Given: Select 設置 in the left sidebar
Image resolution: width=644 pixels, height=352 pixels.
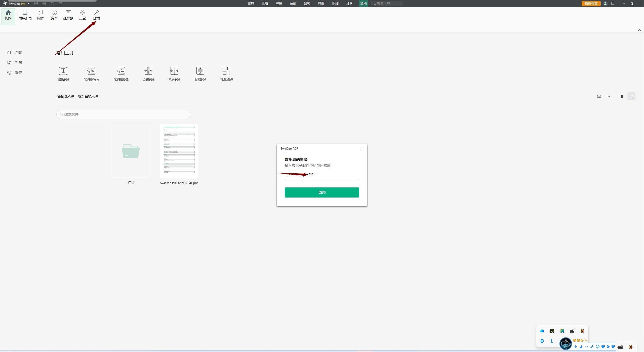Looking at the screenshot, I should click(15, 73).
